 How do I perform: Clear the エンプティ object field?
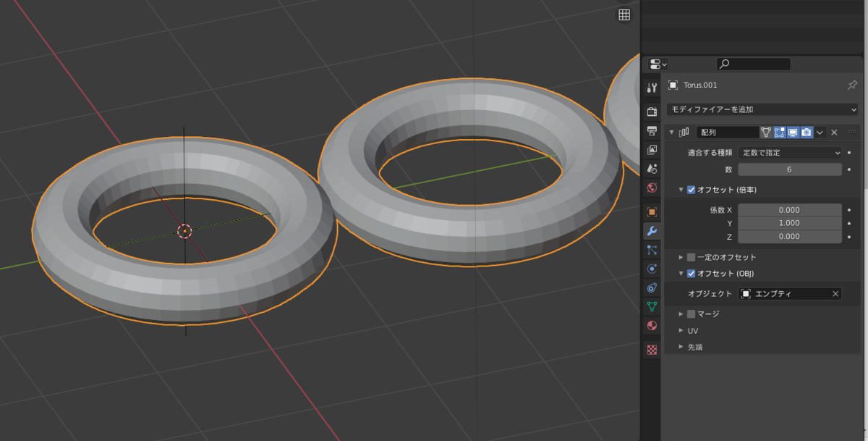point(835,294)
